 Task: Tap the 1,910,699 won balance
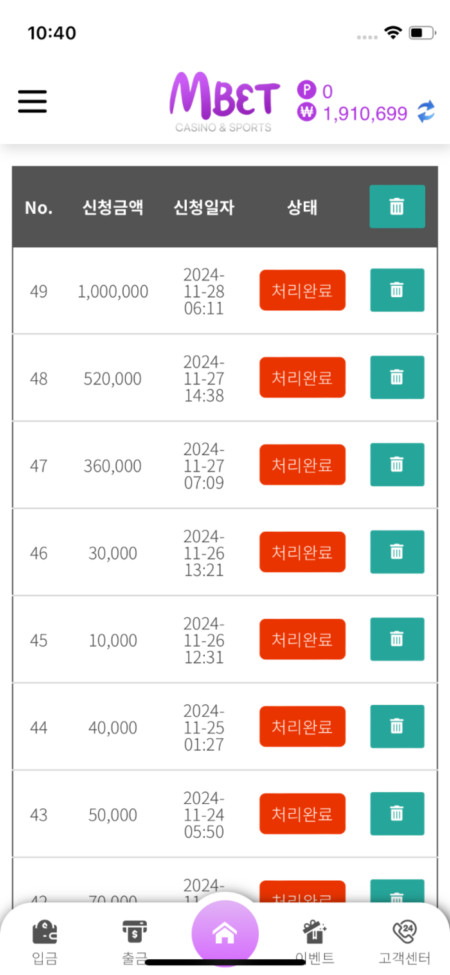click(365, 114)
